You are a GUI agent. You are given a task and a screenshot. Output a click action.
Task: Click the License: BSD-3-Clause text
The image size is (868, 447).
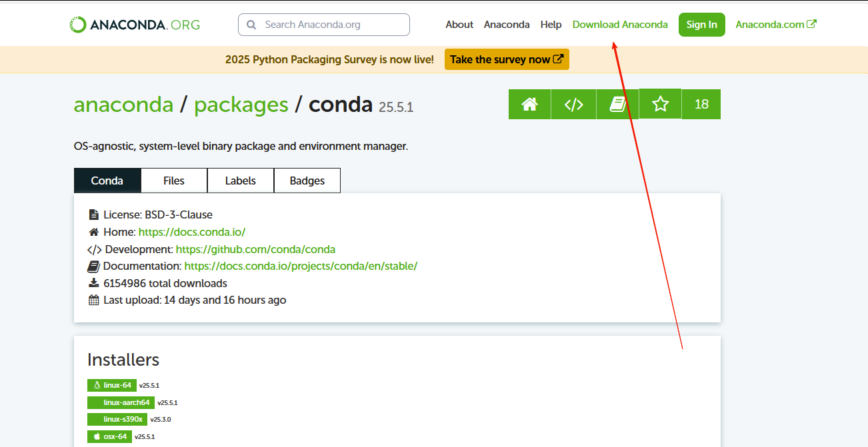coord(158,215)
